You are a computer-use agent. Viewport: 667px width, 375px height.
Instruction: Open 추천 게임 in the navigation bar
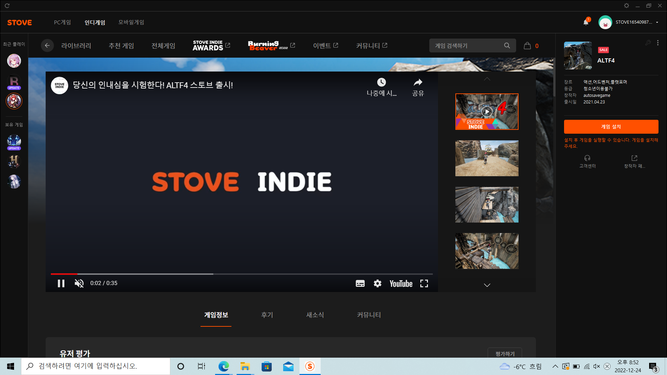(121, 45)
